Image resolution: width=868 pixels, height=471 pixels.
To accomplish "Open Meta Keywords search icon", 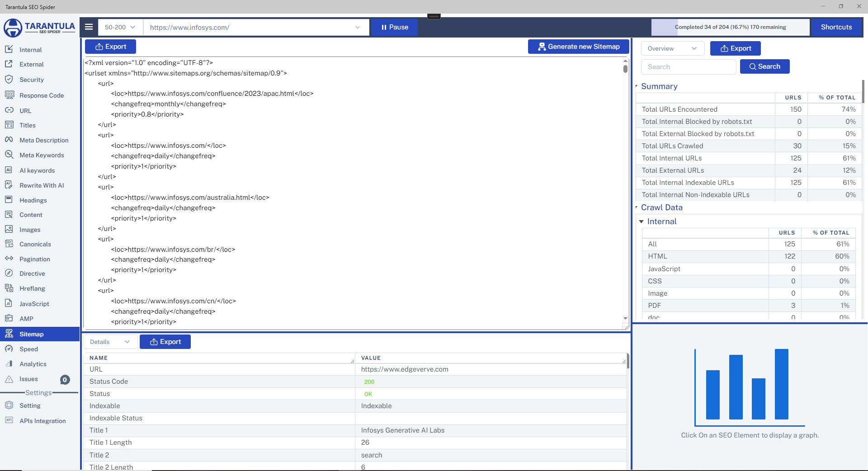I will point(9,155).
